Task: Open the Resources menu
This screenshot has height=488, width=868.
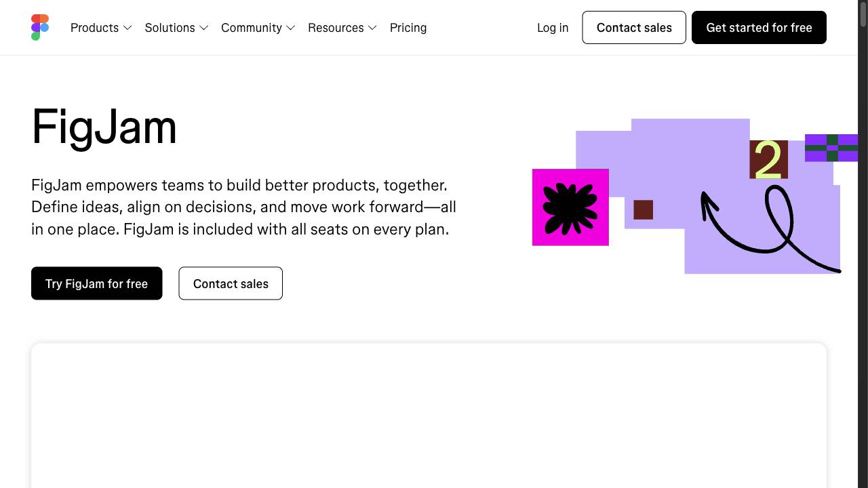Action: tap(342, 28)
